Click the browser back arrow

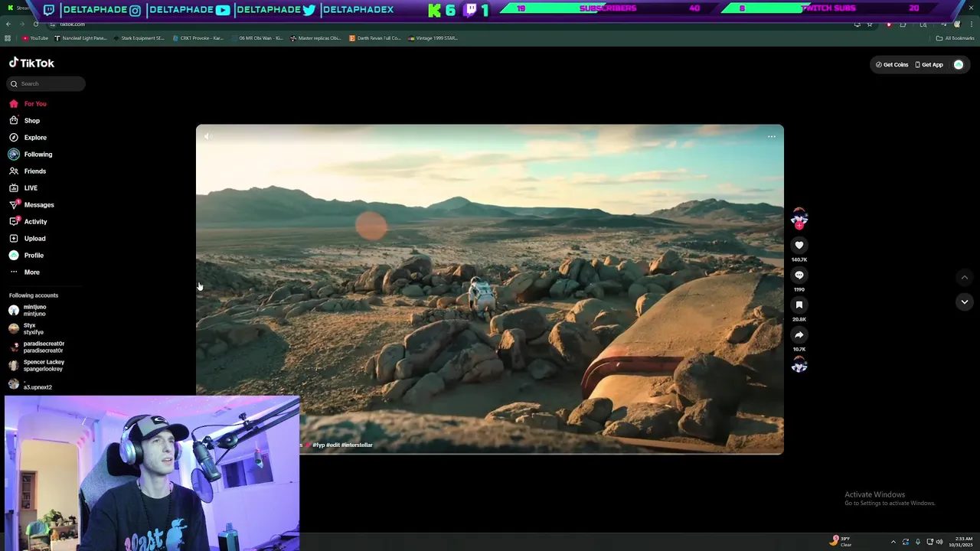point(8,24)
